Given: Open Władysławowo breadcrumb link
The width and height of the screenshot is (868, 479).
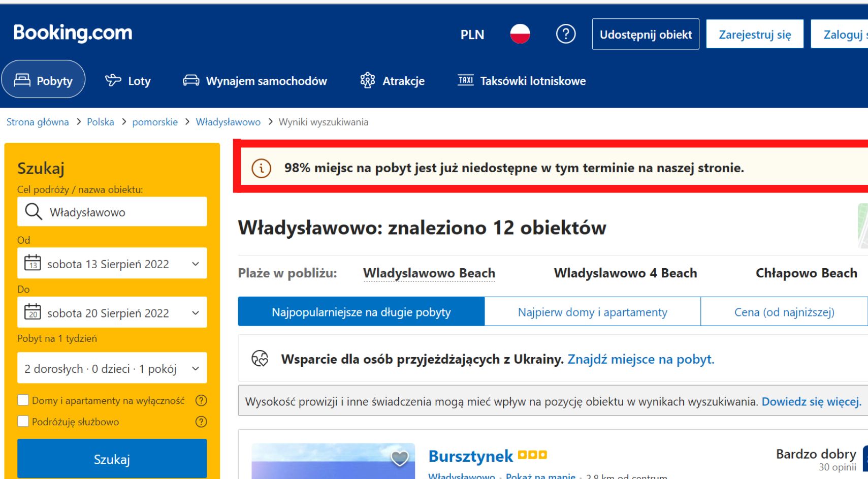Looking at the screenshot, I should click(228, 122).
